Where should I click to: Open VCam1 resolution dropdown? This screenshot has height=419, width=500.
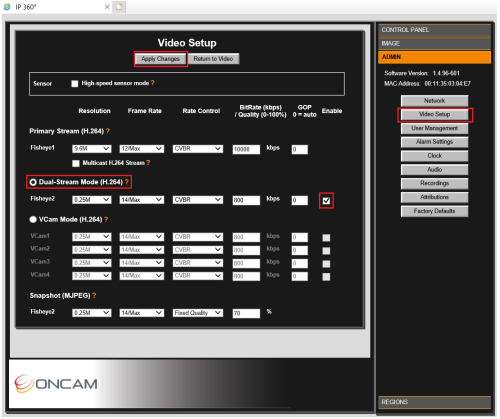(x=92, y=237)
